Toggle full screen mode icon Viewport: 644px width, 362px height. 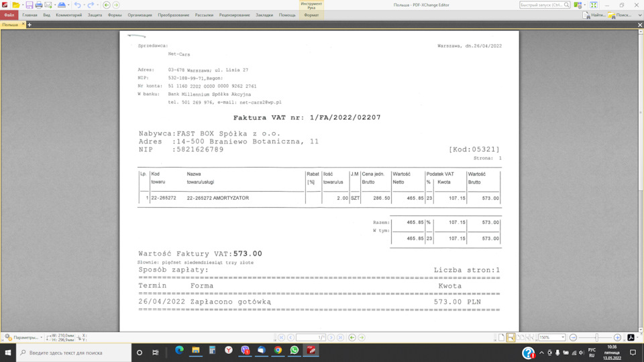594,5
